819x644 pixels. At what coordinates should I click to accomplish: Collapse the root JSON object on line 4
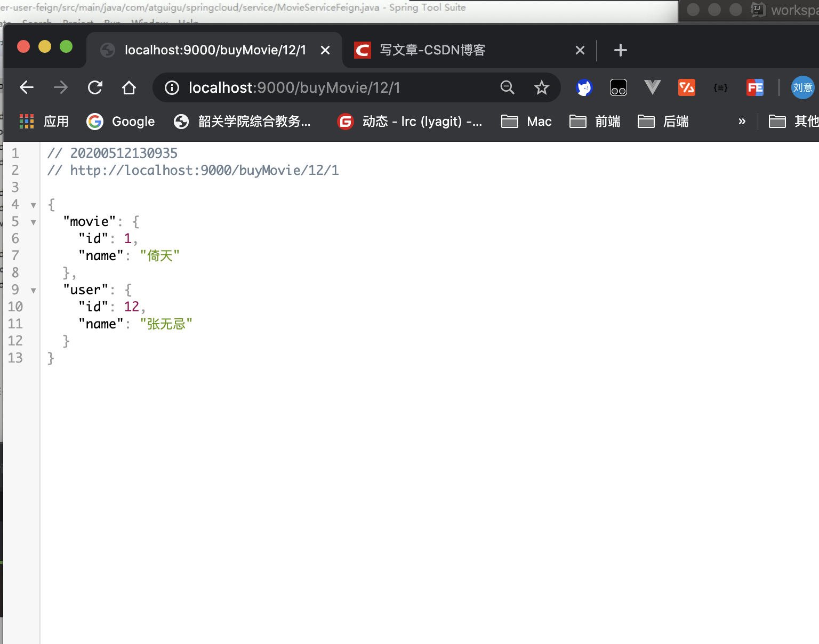34,205
